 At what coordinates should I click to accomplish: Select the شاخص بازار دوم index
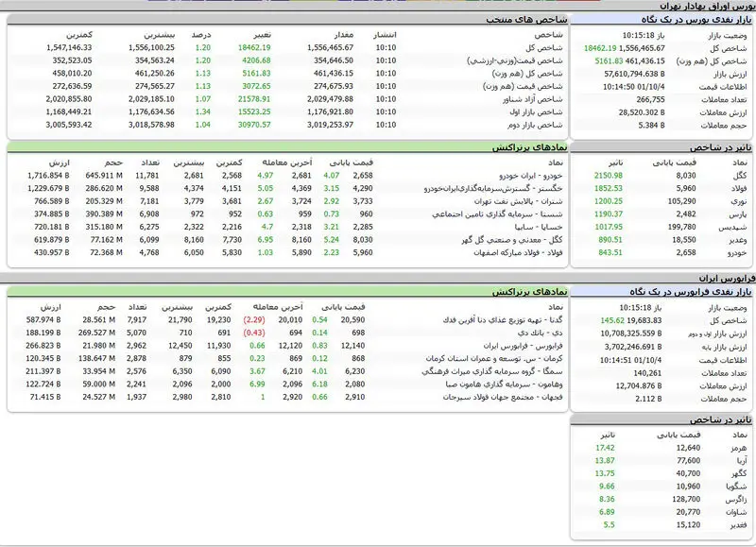[535, 125]
